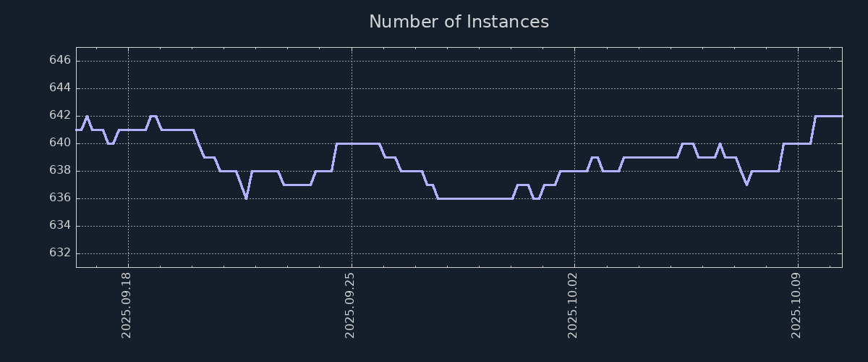
Task: Click the 646 y-axis tick label
Action: click(60, 60)
